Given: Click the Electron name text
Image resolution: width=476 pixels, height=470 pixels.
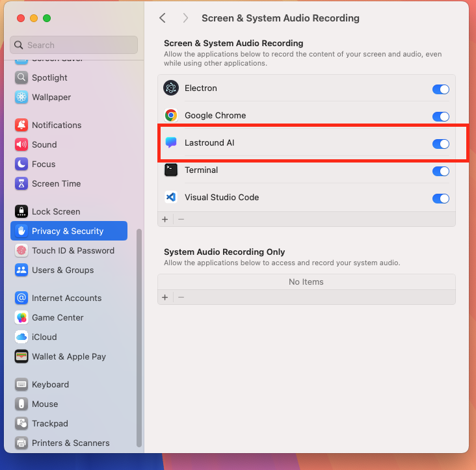Looking at the screenshot, I should click(x=201, y=88).
